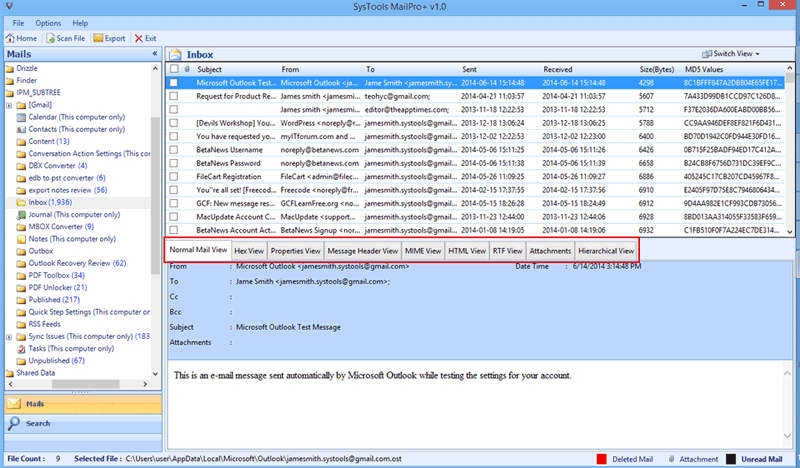Viewport: 800px width, 468px height.
Task: Open the File menu
Action: pyautogui.click(x=18, y=23)
